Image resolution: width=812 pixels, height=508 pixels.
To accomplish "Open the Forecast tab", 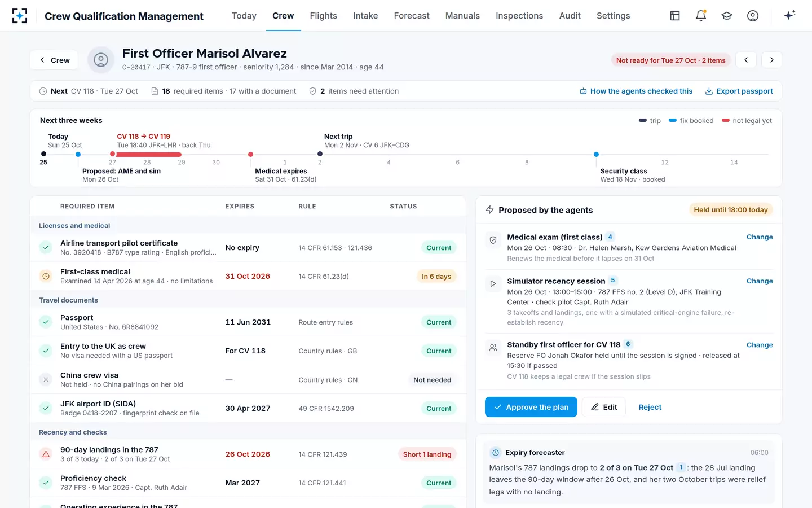I will (x=412, y=16).
